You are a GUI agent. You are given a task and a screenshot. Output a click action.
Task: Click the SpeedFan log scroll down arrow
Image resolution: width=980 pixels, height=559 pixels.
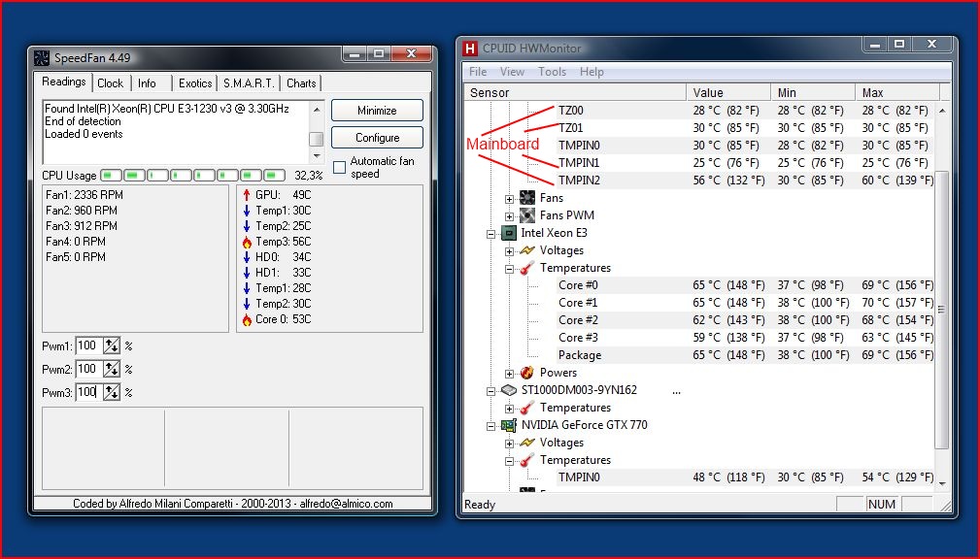pos(317,155)
